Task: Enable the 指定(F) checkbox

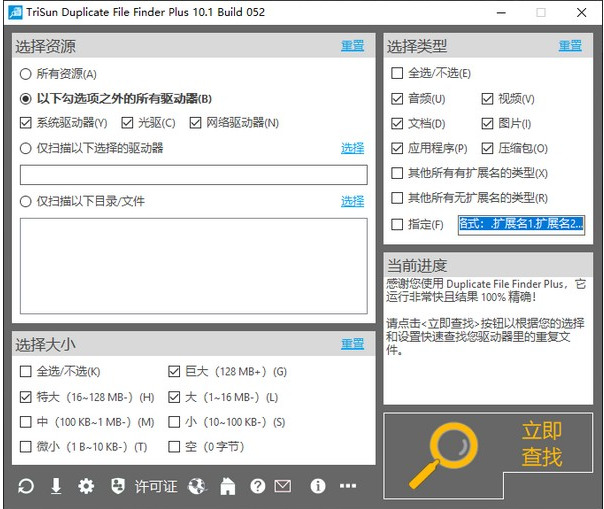Action: point(397,224)
